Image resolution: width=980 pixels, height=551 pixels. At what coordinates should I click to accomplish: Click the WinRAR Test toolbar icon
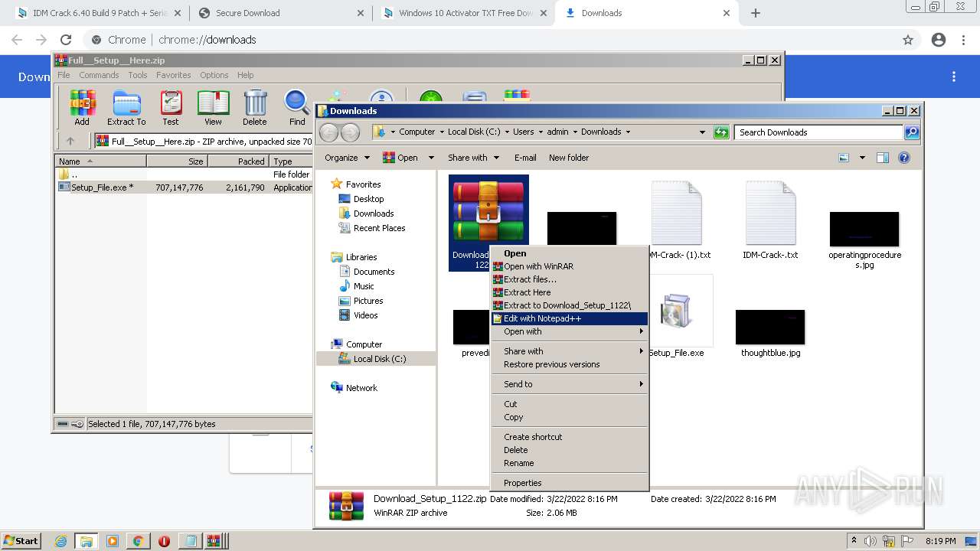click(171, 107)
